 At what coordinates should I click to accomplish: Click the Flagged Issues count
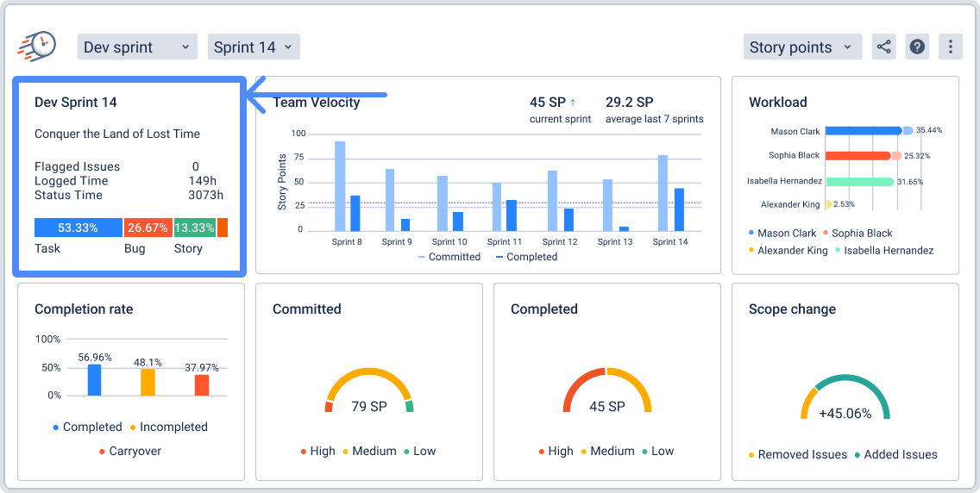[196, 166]
